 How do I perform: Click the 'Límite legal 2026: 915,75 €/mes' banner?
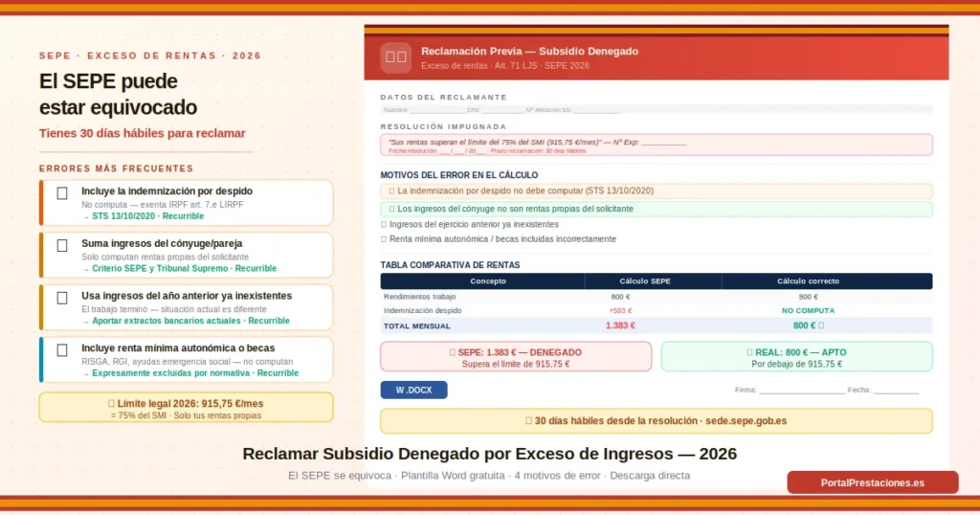click(x=186, y=408)
